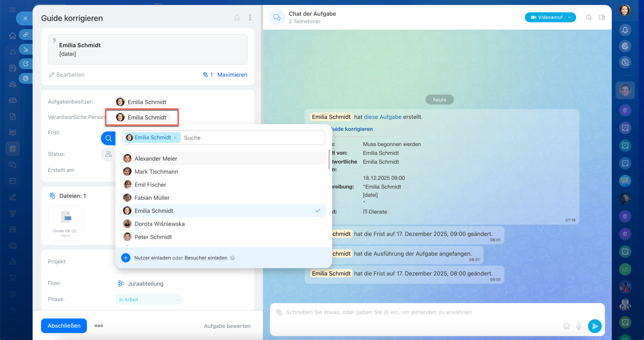
Task: Pick Fabian Müller from the list
Action: click(x=223, y=197)
